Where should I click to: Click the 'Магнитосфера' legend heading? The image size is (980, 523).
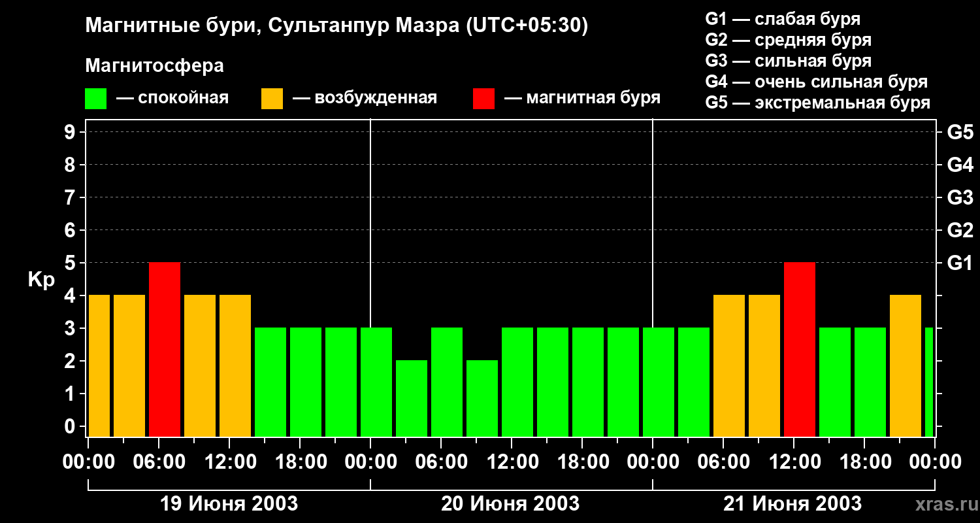click(155, 66)
